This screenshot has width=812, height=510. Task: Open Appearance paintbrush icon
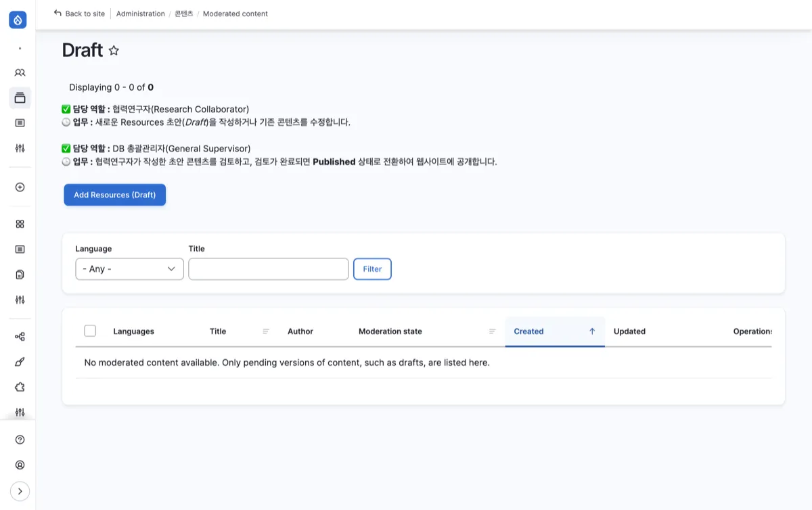point(20,362)
